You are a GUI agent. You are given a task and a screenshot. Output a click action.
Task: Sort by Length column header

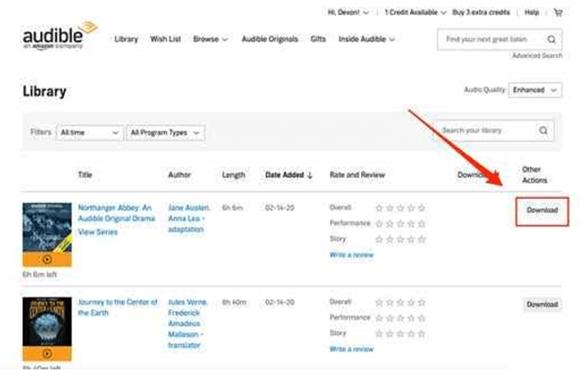[234, 175]
